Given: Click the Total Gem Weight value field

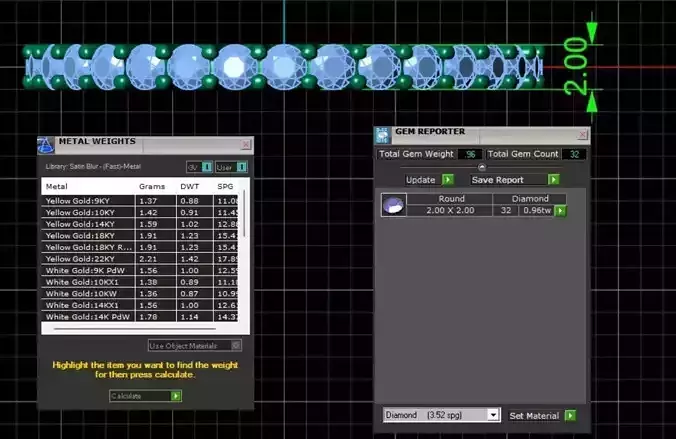Looking at the screenshot, I should 470,154.
